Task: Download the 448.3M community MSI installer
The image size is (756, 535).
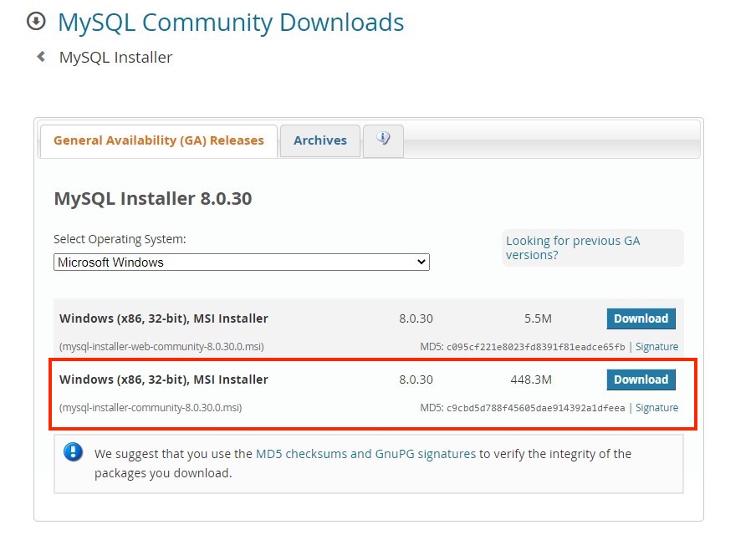Action: click(x=641, y=380)
